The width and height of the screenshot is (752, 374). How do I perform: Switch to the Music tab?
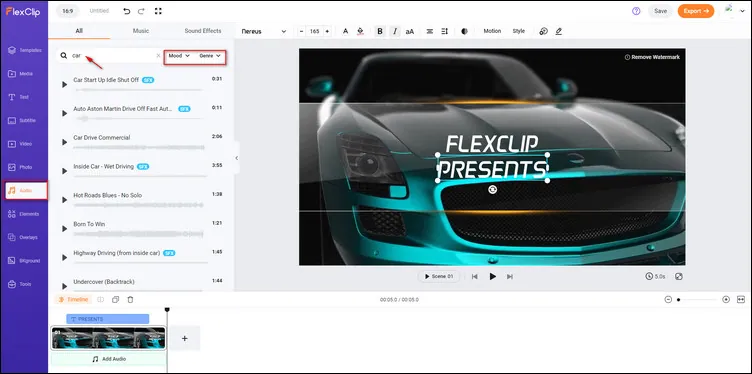[x=141, y=31]
